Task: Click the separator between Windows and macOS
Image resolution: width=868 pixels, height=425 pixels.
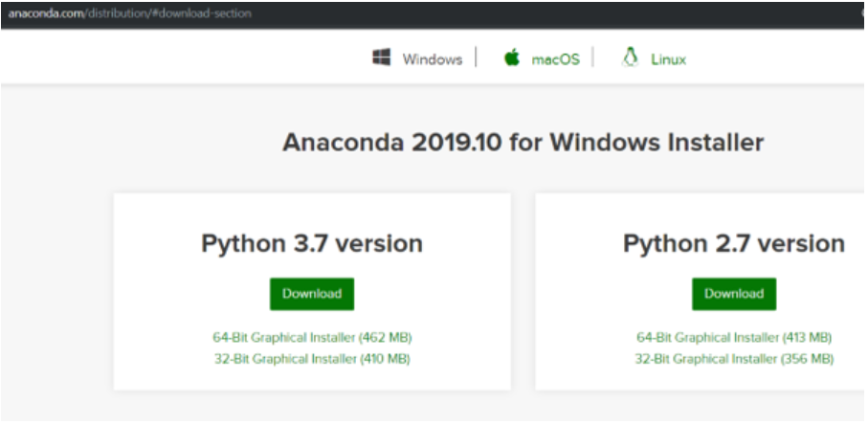Action: tap(476, 57)
